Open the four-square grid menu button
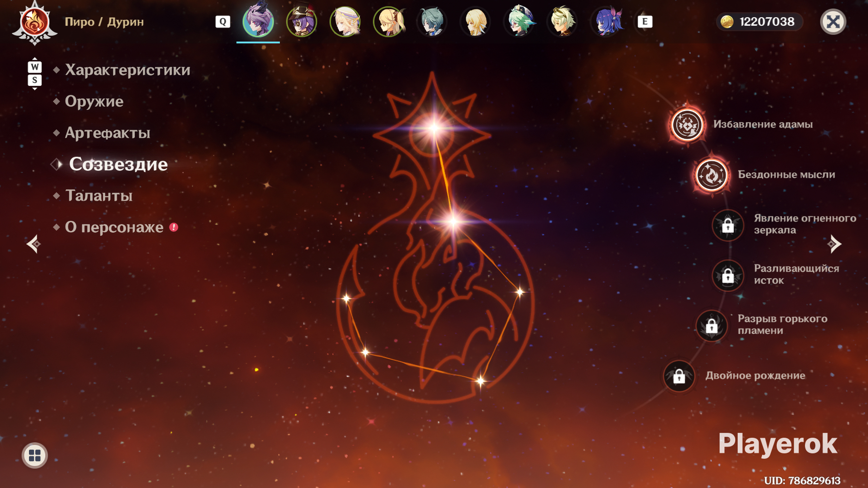 (35, 455)
